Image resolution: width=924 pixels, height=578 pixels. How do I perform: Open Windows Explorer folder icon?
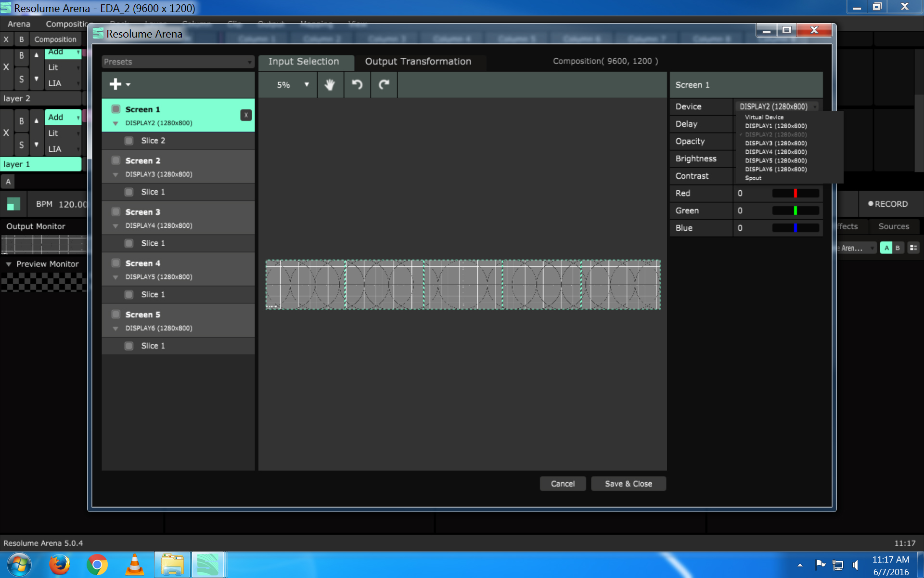click(172, 565)
